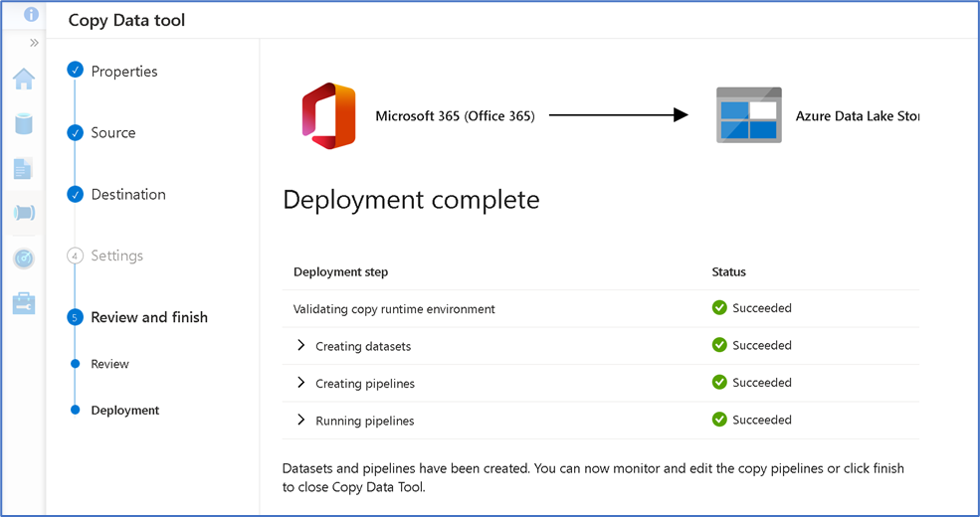Open the Home icon in sidebar
Screen dimensions: 980x517
click(x=24, y=79)
